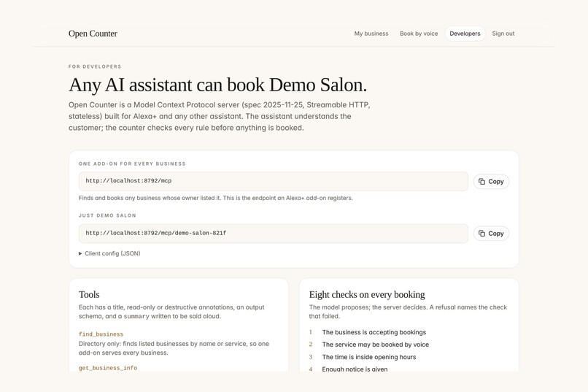Image resolution: width=588 pixels, height=392 pixels.
Task: Select the 'Just Demo Salon' label
Action: [x=107, y=215]
